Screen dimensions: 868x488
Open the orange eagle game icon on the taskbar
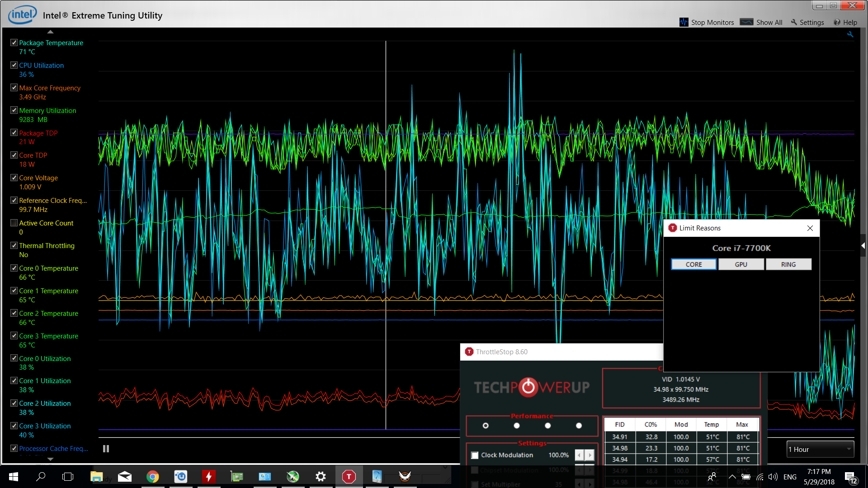click(405, 476)
